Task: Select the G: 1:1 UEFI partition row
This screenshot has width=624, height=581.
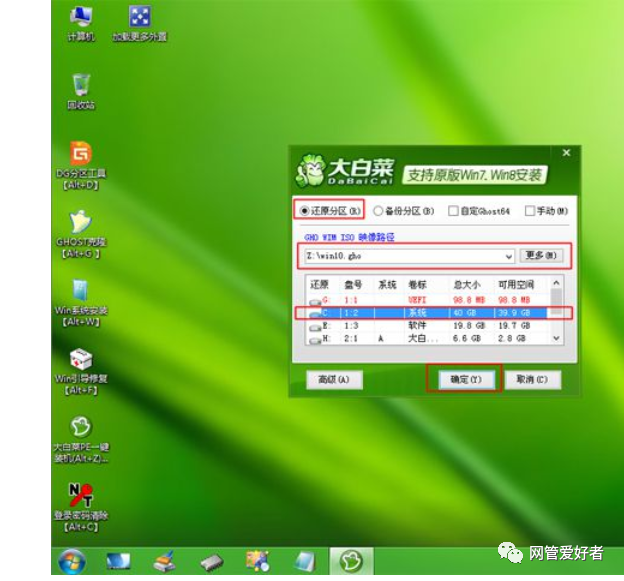Action: point(428,300)
